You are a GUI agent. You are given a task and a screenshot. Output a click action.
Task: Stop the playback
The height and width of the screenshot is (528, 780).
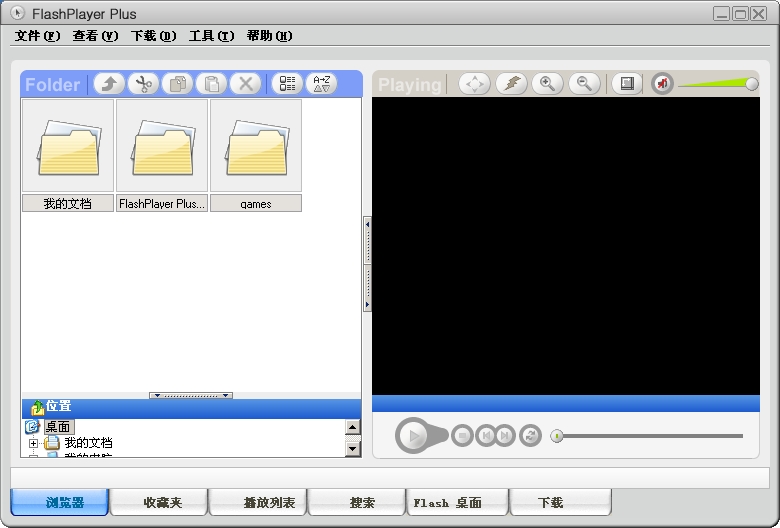[462, 436]
